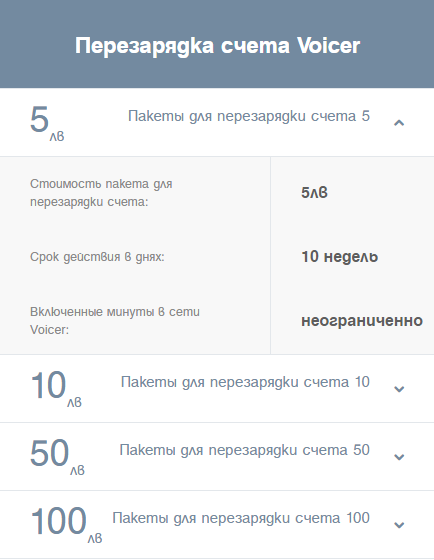The image size is (434, 560).
Task: Click the '10 недель' validity value
Action: click(x=339, y=256)
